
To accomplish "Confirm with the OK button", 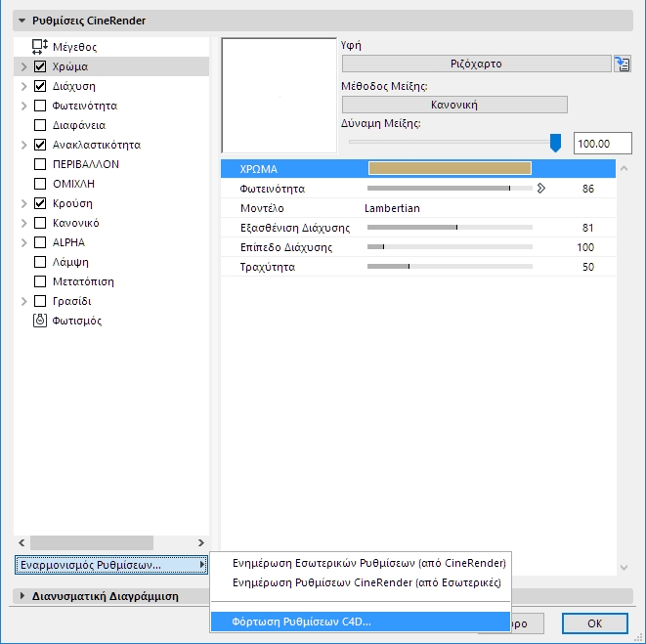I will (595, 623).
